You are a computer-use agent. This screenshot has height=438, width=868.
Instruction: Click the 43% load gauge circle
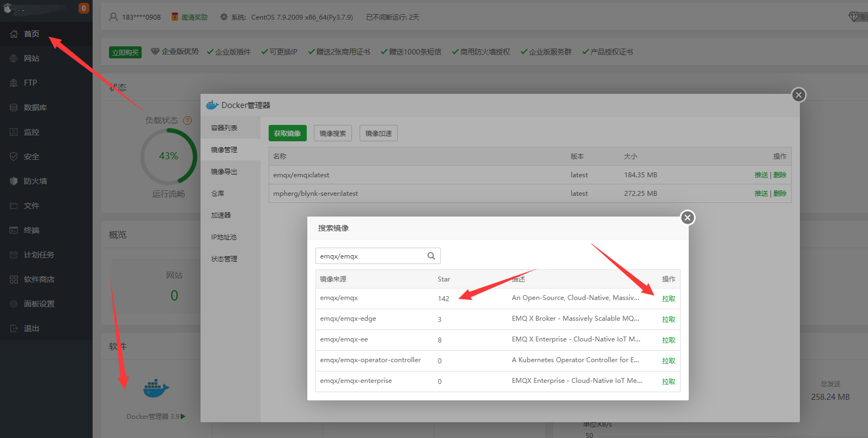tap(168, 156)
